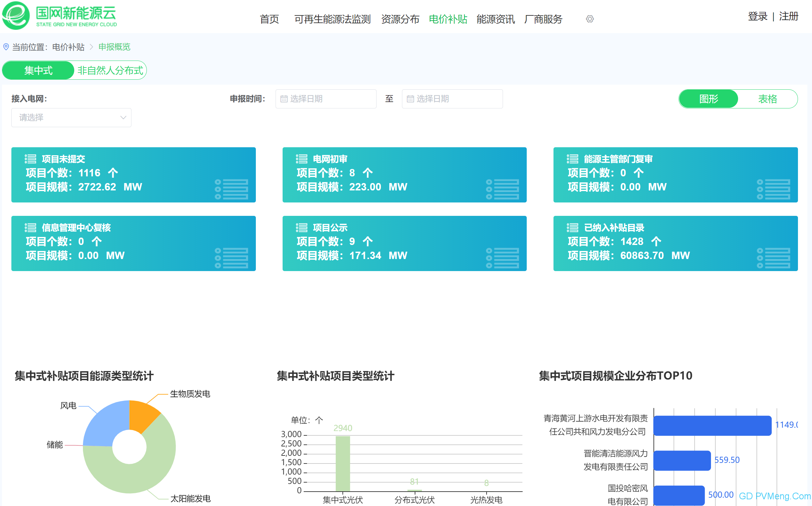The height and width of the screenshot is (506, 812).
Task: Click 注册 link
Action: coord(789,16)
